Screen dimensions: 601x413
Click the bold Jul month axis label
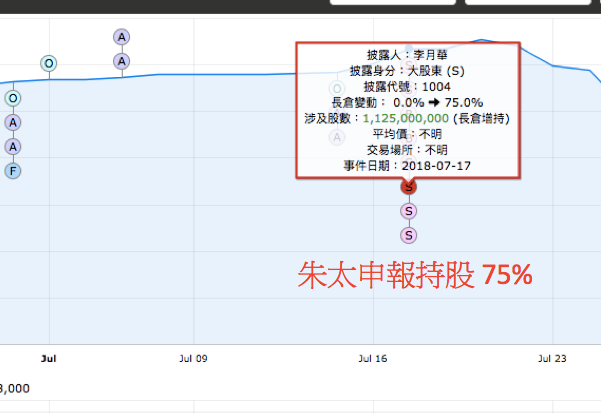click(47, 356)
